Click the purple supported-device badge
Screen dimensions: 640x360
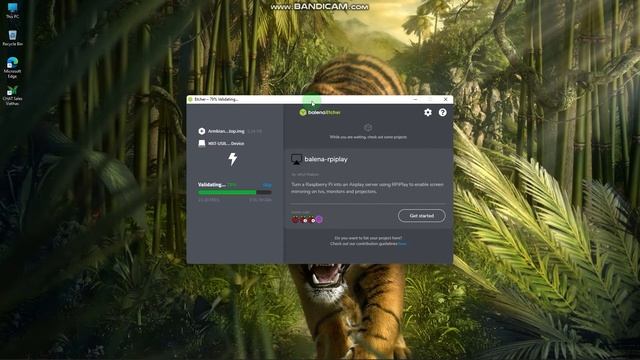319,220
